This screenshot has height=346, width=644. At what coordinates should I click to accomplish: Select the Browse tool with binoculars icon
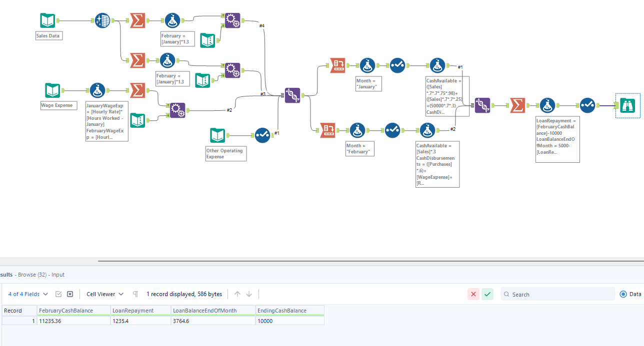tap(627, 105)
